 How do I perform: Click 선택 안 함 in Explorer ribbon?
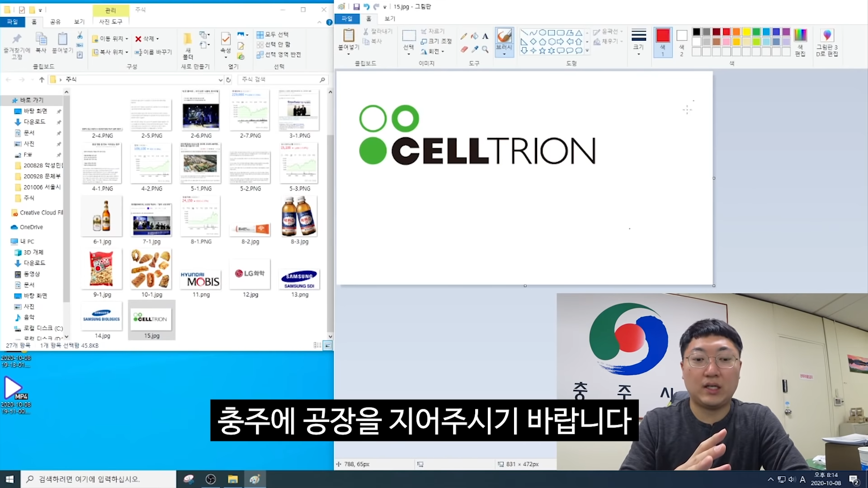[x=274, y=44]
